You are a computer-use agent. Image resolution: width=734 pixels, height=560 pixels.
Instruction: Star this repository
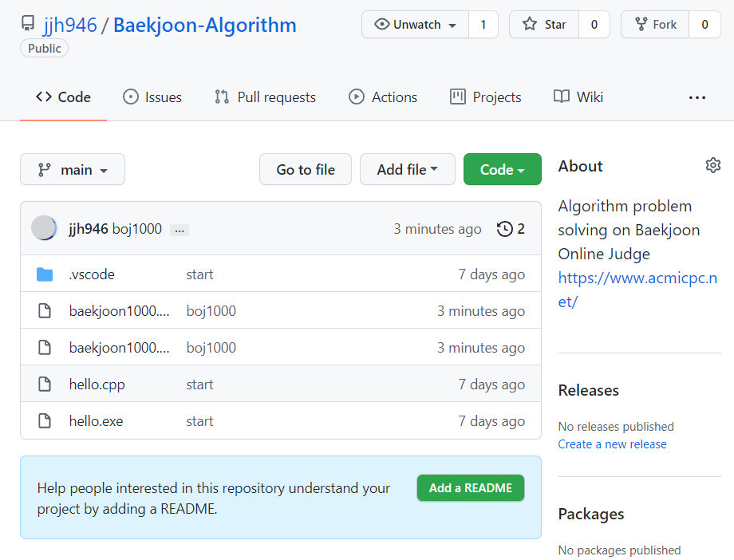click(x=544, y=25)
